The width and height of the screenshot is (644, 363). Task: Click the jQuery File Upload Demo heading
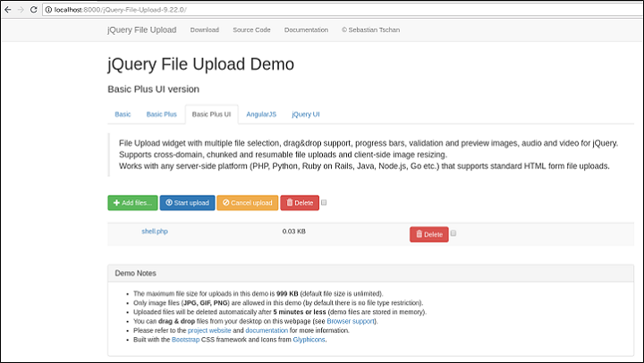coord(201,64)
